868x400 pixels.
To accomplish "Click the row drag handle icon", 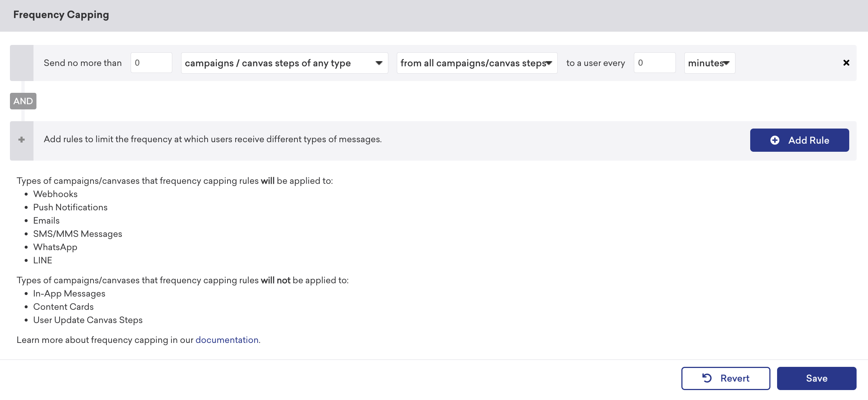I will tap(22, 63).
